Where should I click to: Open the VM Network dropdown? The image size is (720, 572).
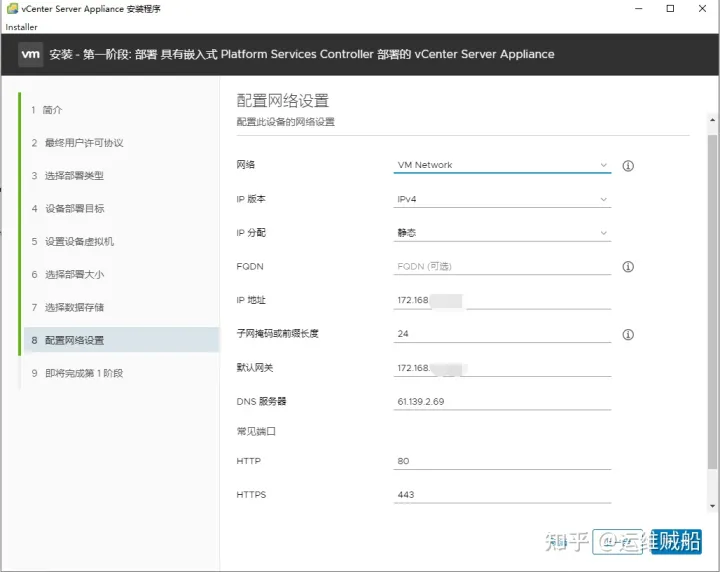(502, 165)
